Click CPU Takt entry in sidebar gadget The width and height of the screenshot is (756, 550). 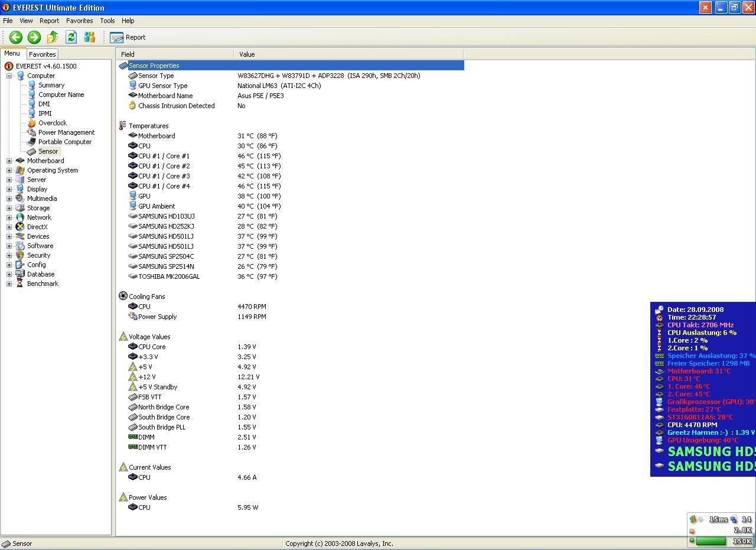tap(700, 325)
